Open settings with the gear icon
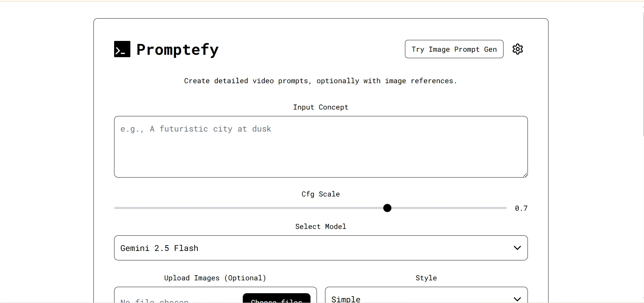Viewport: 644px width, 303px height. (517, 49)
